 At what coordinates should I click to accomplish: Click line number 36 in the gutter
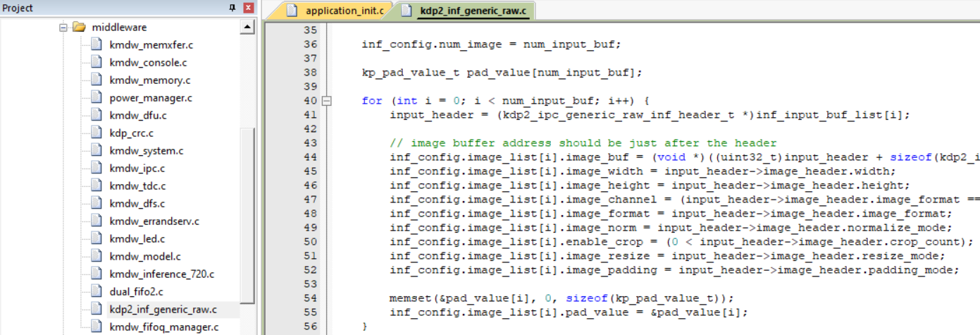click(310, 44)
